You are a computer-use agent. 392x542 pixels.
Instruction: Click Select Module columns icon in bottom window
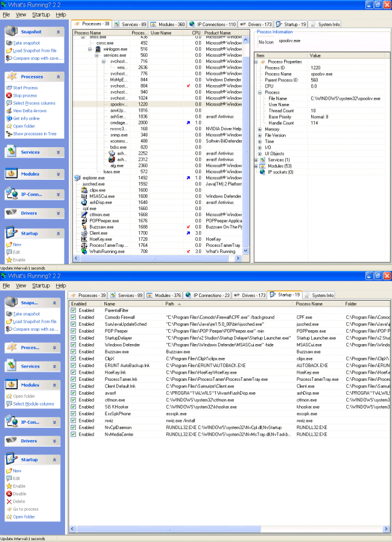coord(9,404)
